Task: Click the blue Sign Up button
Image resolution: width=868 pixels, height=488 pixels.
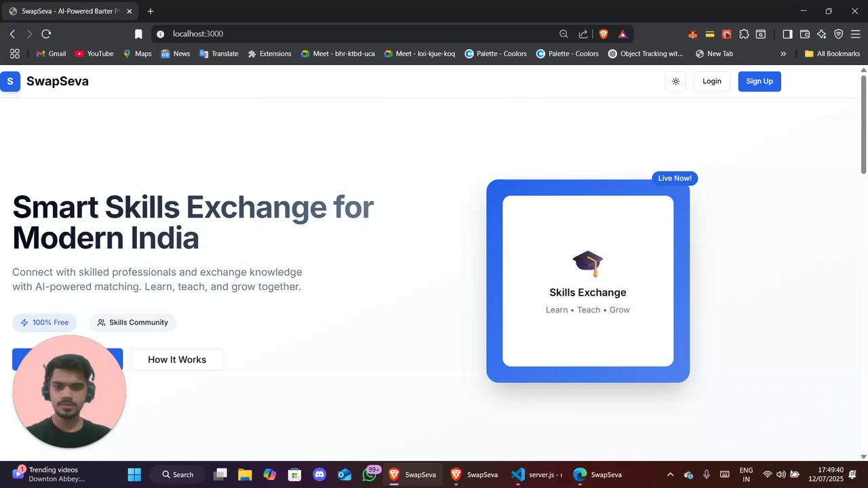Action: coord(759,81)
